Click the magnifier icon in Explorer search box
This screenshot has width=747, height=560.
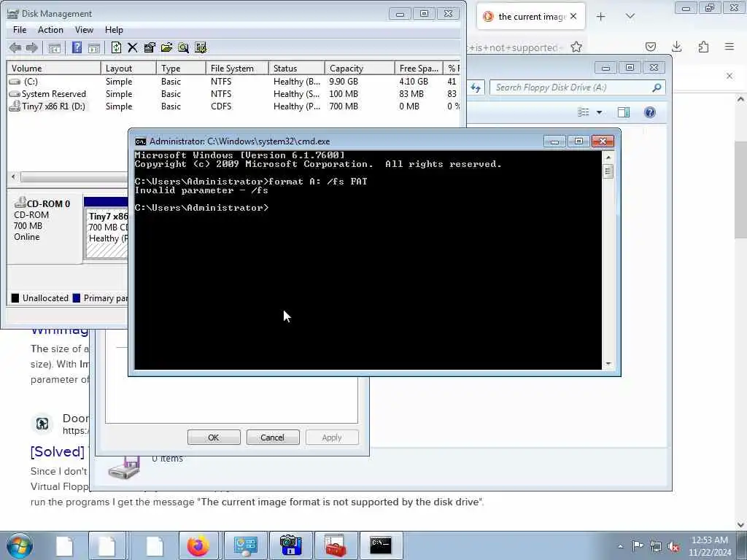pos(657,87)
